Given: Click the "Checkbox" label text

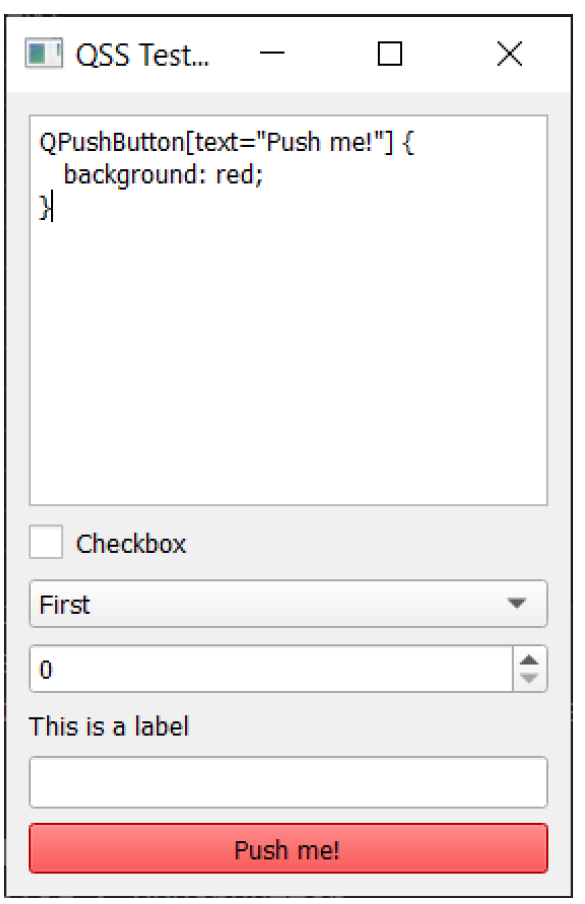Looking at the screenshot, I should [x=131, y=544].
